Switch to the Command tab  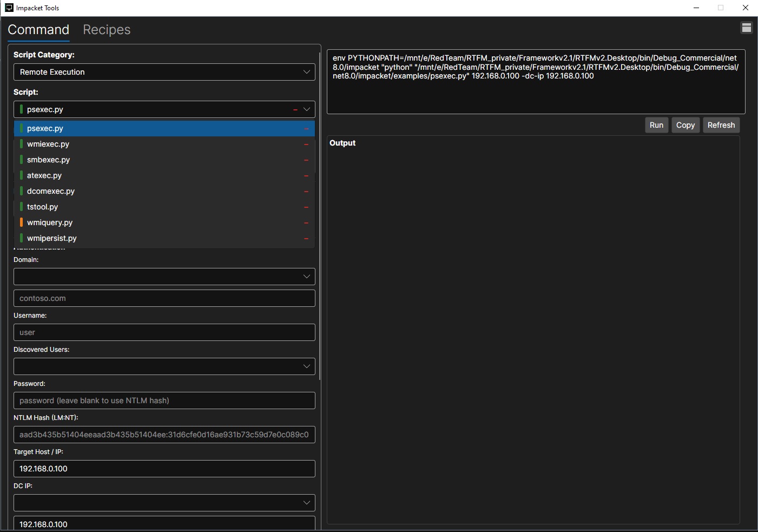(38, 30)
